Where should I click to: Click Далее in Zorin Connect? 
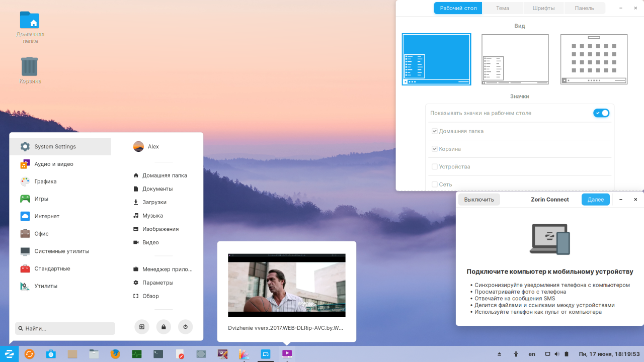(x=596, y=200)
